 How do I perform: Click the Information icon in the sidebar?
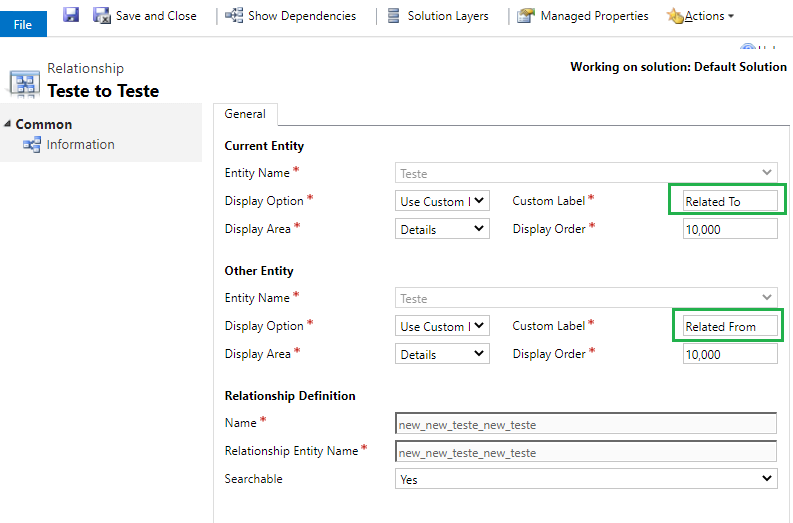coord(32,145)
